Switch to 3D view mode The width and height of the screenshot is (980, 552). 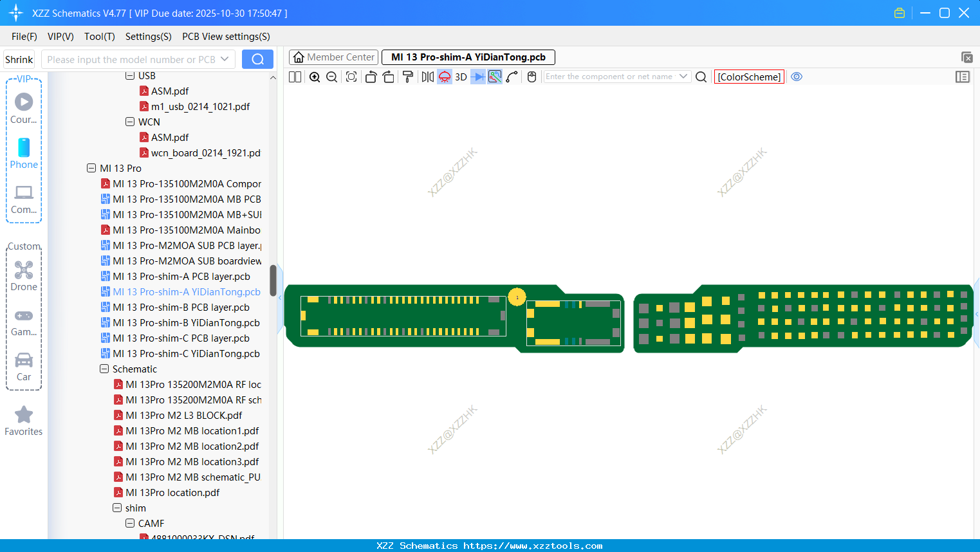point(461,77)
